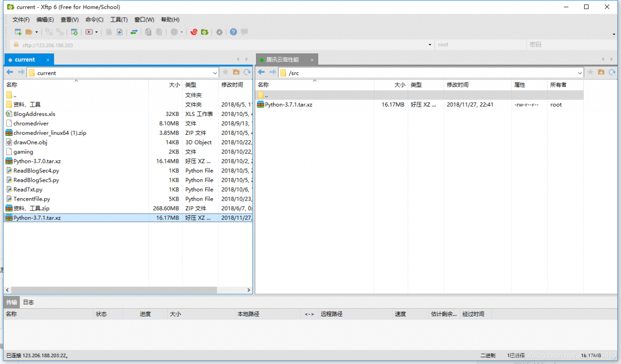Sort local files by 类型 column
The width and height of the screenshot is (621, 364).
(200, 85)
